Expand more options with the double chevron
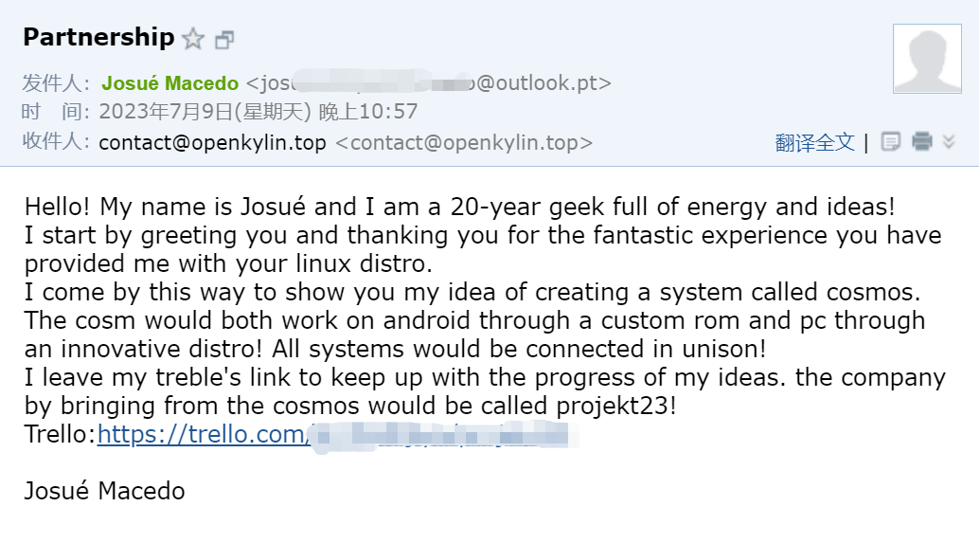This screenshot has height=543, width=980. [950, 142]
